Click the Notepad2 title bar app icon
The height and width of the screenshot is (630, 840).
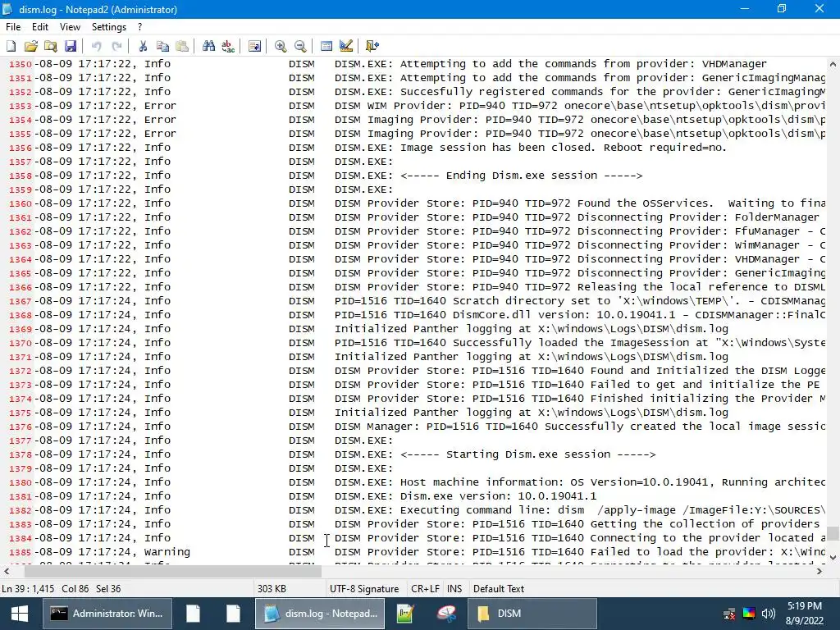[x=7, y=9]
